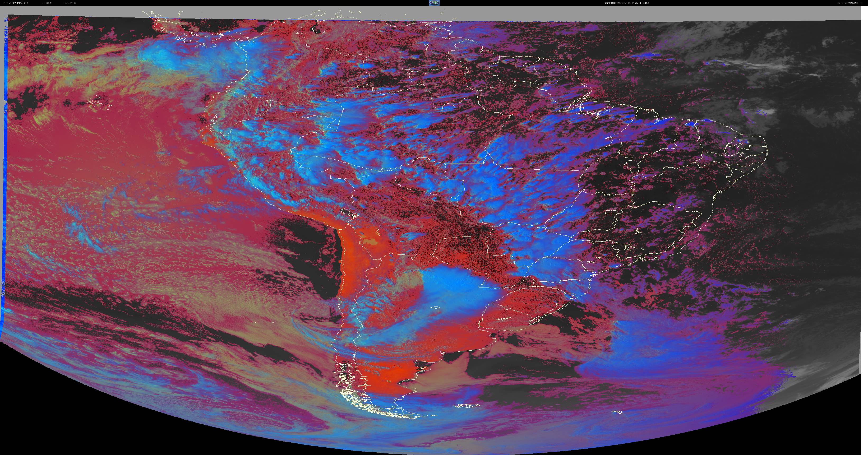
Task: Click the GOES10 satellite label
Action: point(70,3)
